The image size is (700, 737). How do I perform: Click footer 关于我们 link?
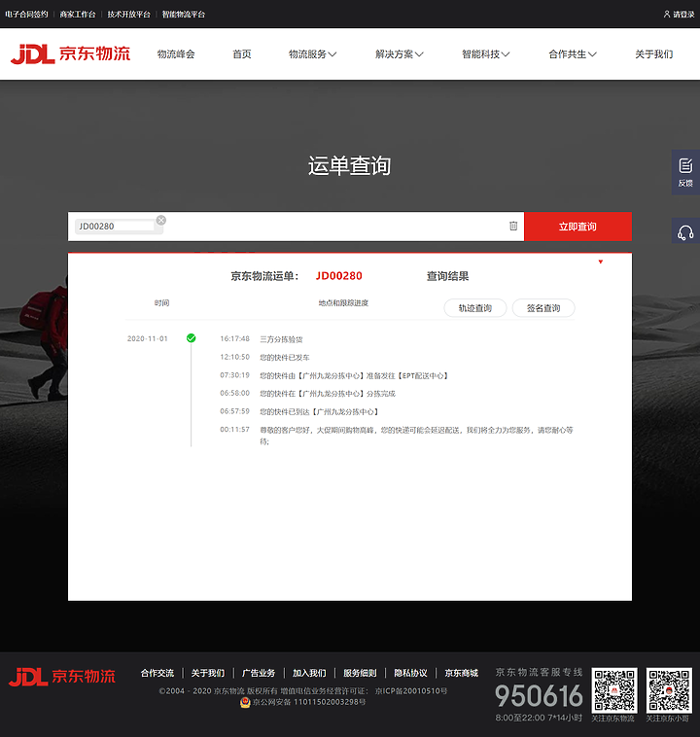(x=208, y=673)
